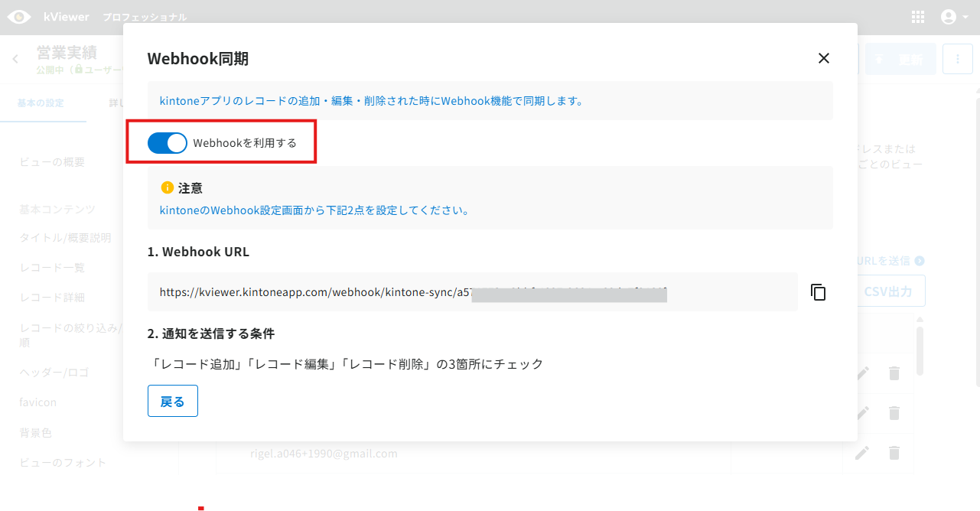Screen dimensions: 980x511
Task: Click the user list vertical scrollbar
Action: tap(920, 351)
